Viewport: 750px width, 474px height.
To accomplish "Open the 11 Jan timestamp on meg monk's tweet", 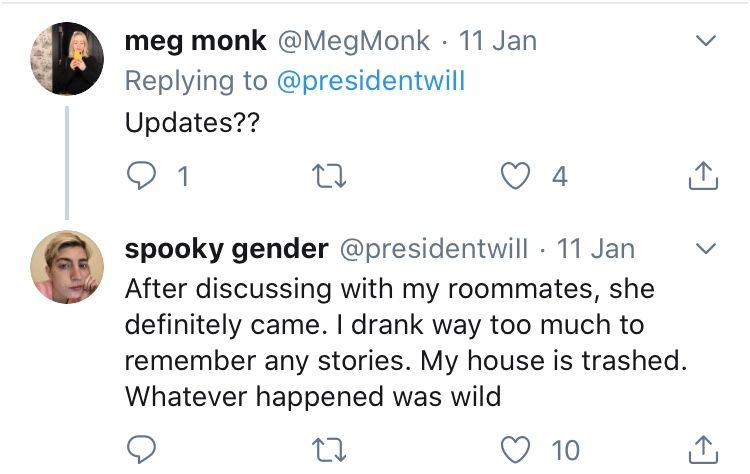I will coord(498,41).
